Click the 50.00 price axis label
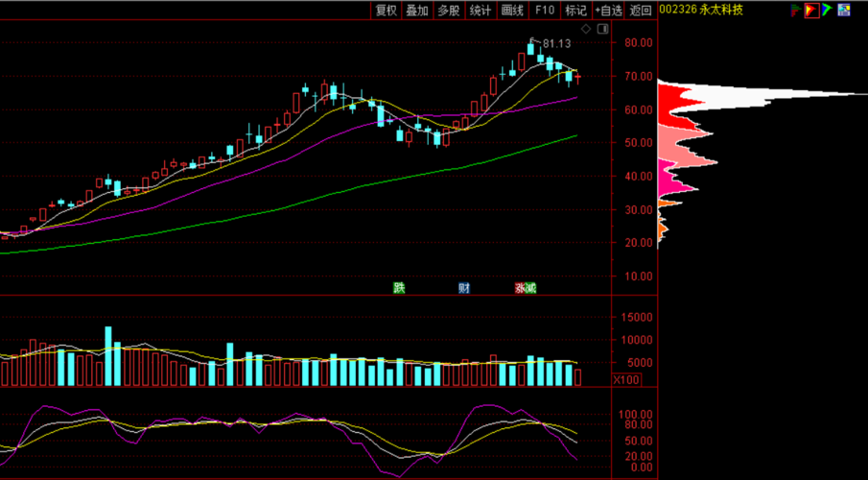The height and width of the screenshot is (480, 868). (x=638, y=142)
